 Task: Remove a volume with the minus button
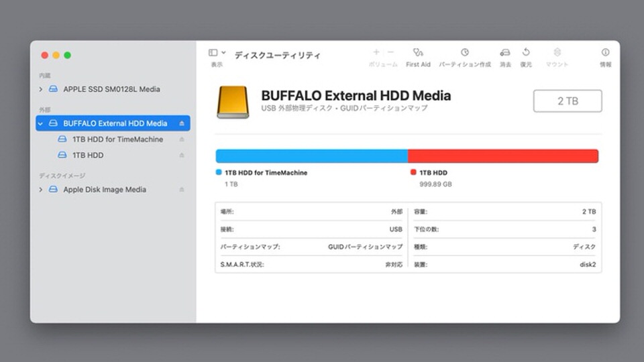390,52
